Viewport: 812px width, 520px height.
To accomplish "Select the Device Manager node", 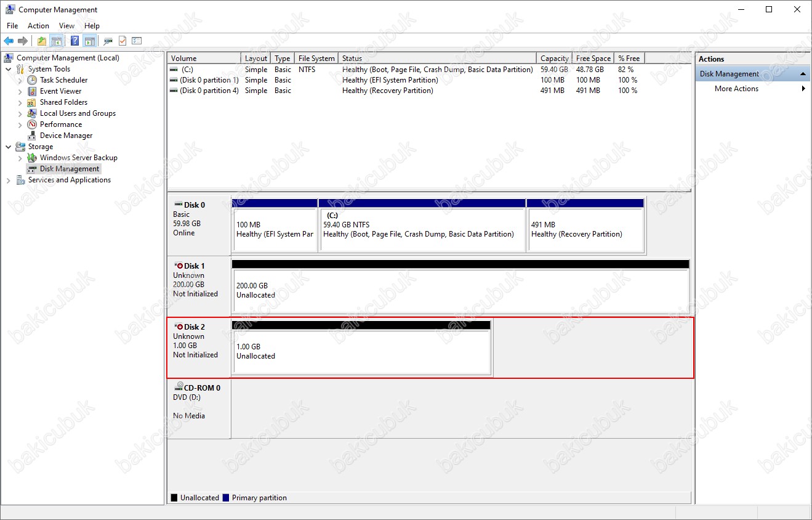I will pyautogui.click(x=66, y=136).
